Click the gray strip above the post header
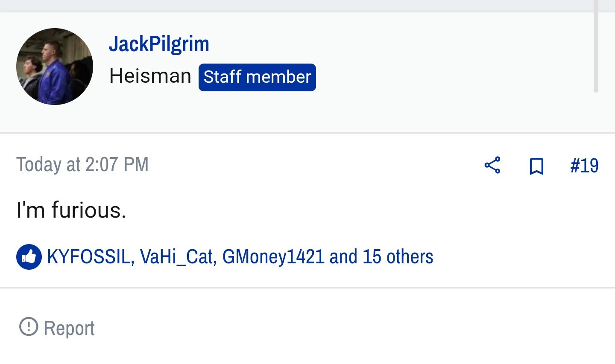 coord(307,6)
